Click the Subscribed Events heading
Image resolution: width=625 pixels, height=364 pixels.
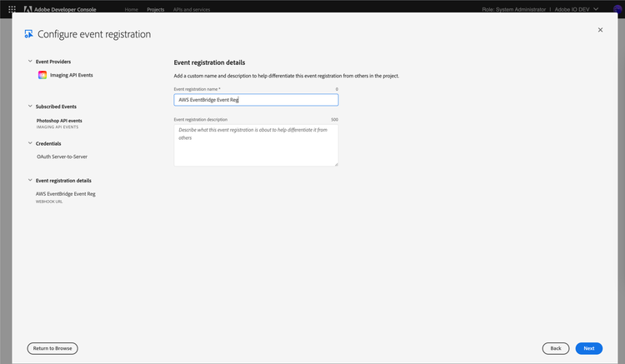tap(56, 107)
